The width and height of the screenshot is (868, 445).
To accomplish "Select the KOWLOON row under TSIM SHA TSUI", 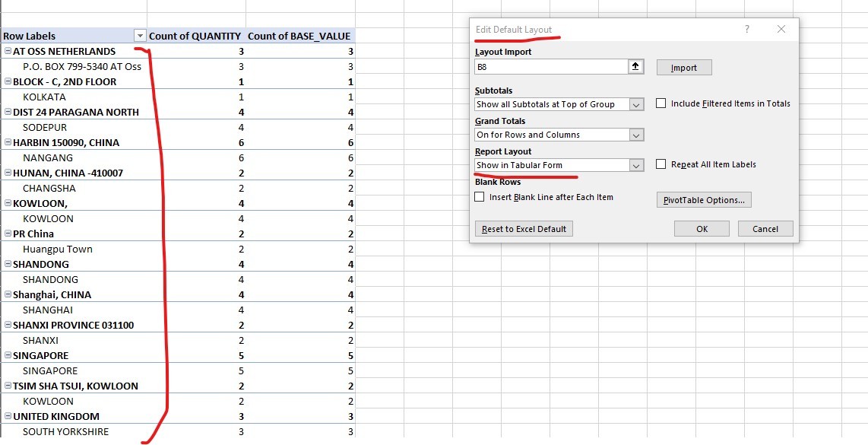I will (48, 402).
